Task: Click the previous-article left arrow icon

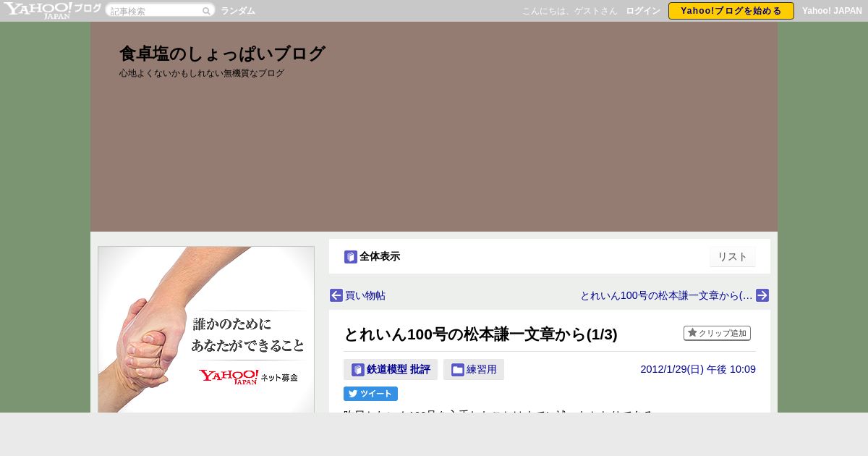Action: coord(336,295)
